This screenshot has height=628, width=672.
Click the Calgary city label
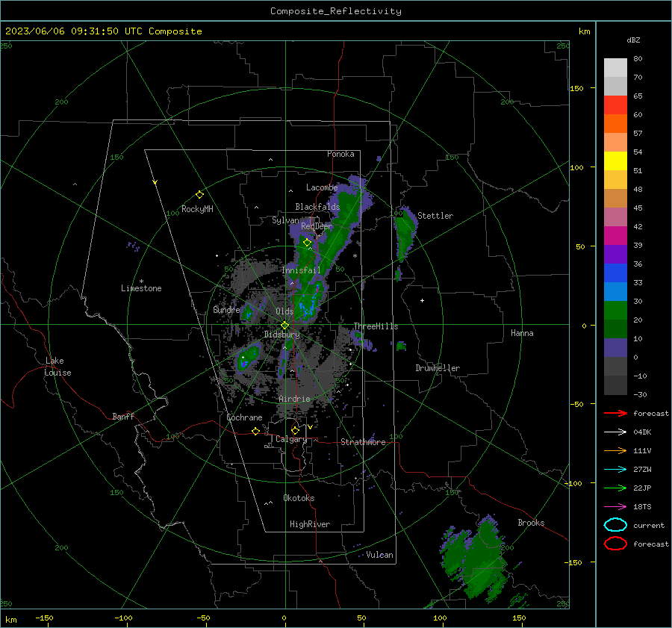pyautogui.click(x=291, y=439)
